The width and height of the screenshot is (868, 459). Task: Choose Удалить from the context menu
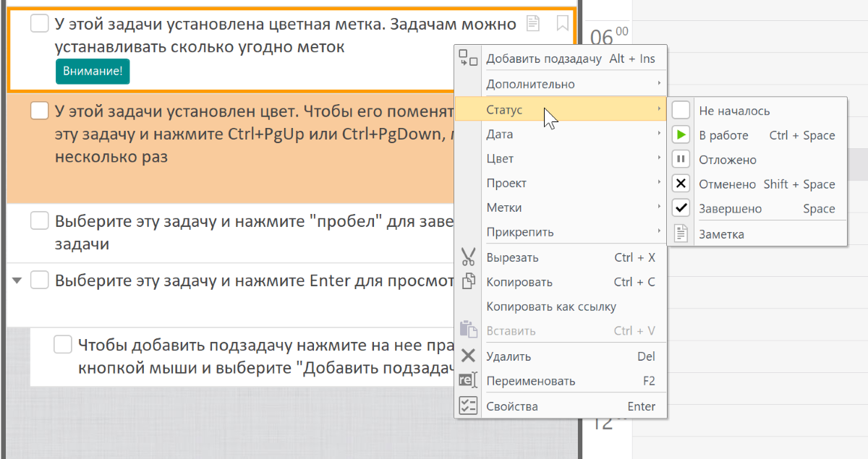561,356
